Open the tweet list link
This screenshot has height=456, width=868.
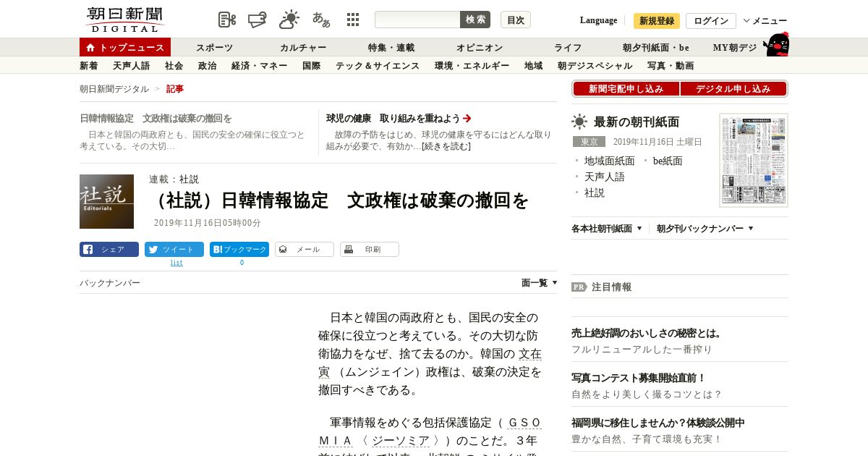pyautogui.click(x=176, y=263)
